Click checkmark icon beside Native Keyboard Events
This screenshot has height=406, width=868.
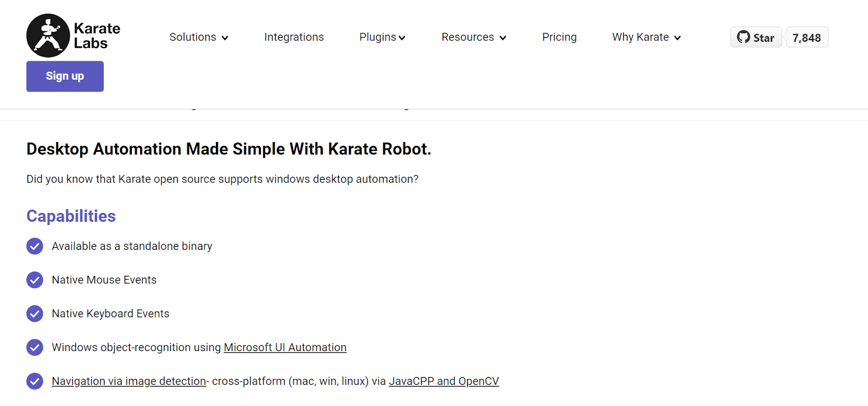coord(35,313)
